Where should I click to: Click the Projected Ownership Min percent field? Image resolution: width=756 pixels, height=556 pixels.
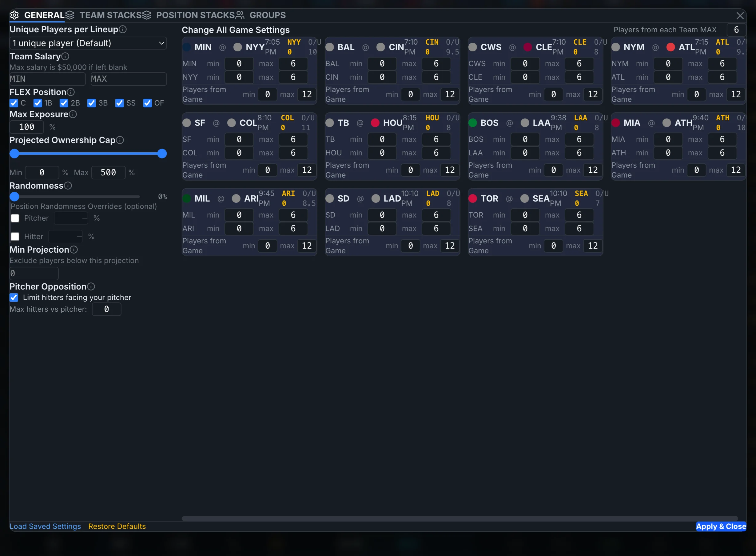pos(42,173)
